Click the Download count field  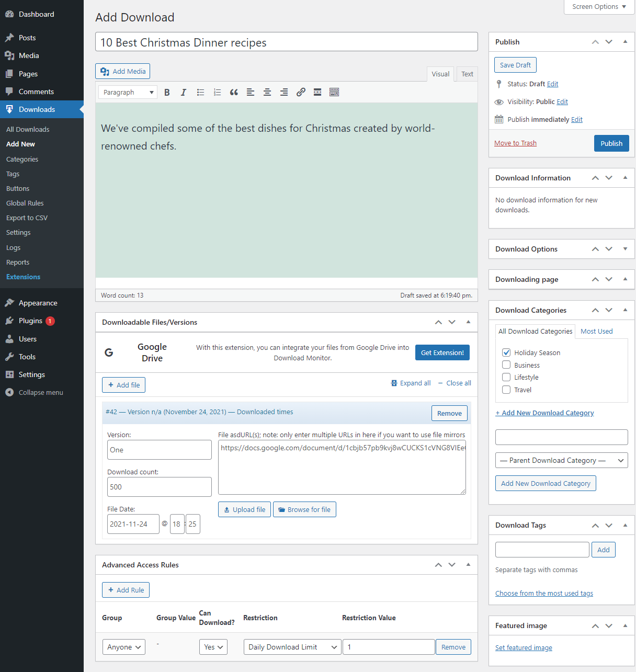pyautogui.click(x=160, y=487)
